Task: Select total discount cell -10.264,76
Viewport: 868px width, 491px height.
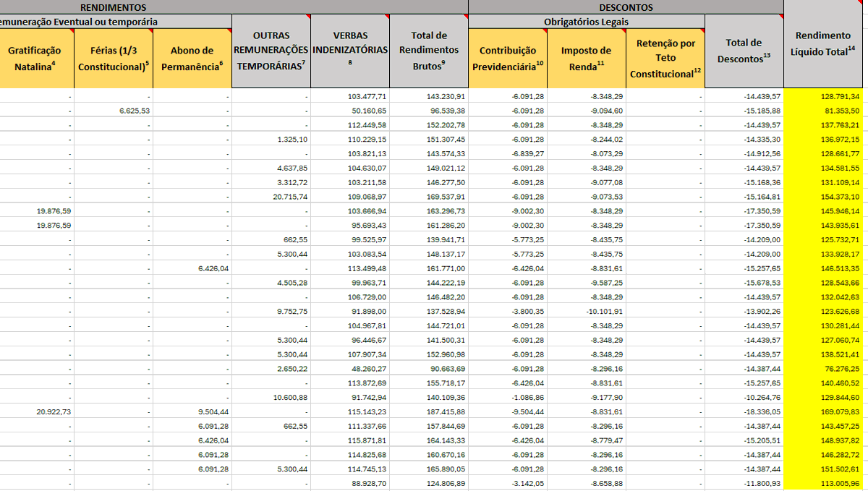Action: point(744,397)
